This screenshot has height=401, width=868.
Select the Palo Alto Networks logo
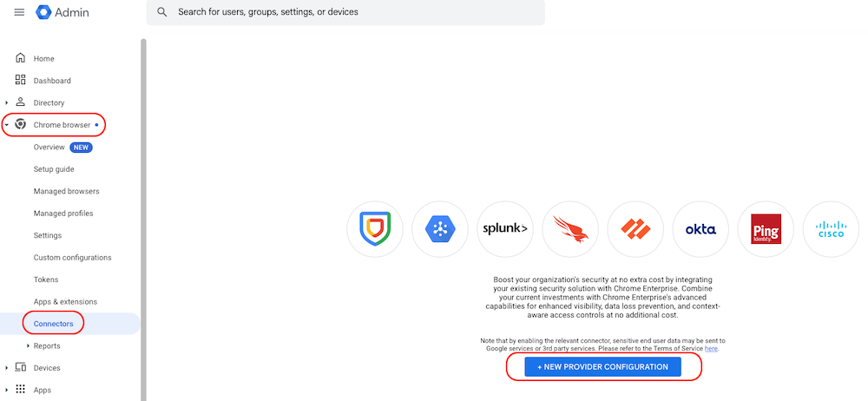635,229
